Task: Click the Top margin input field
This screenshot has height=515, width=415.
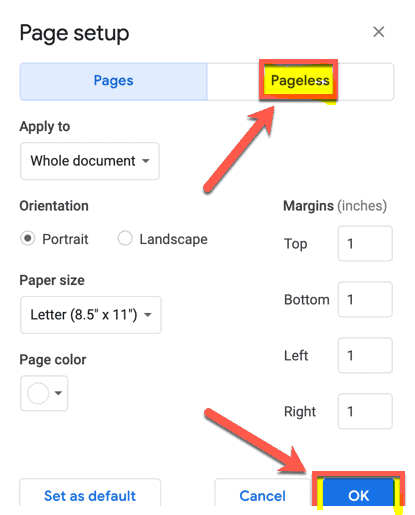Action: click(x=365, y=243)
